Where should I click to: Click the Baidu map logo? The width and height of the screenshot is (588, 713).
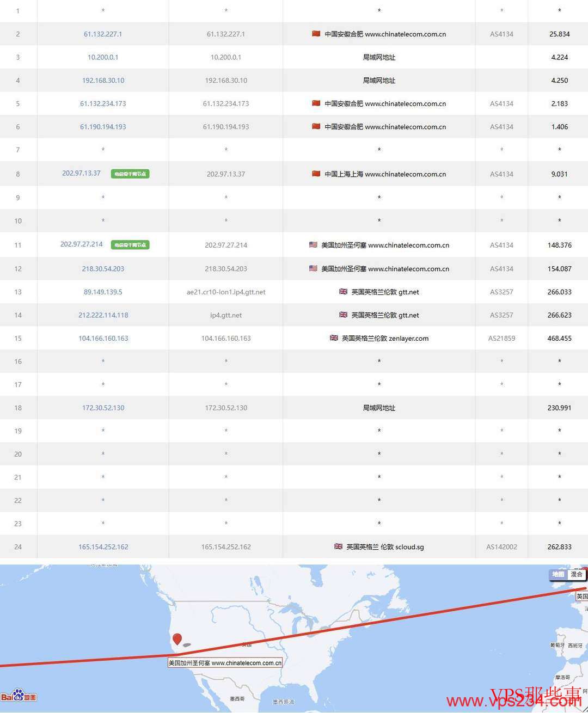[x=19, y=696]
